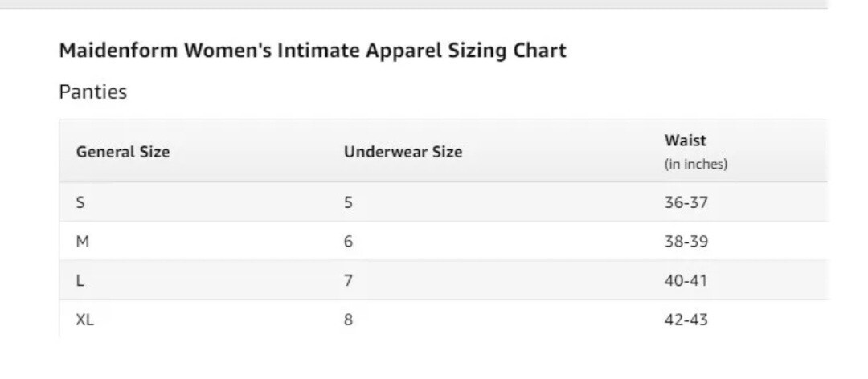Click the 38-39 waist value
The width and height of the screenshot is (868, 379).
[686, 242]
